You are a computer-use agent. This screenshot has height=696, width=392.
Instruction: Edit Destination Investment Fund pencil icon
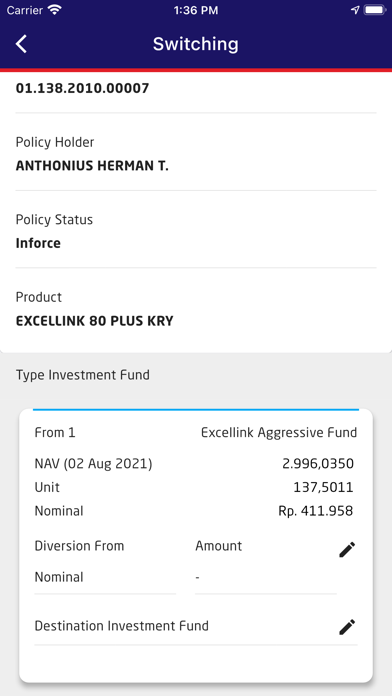click(x=347, y=627)
